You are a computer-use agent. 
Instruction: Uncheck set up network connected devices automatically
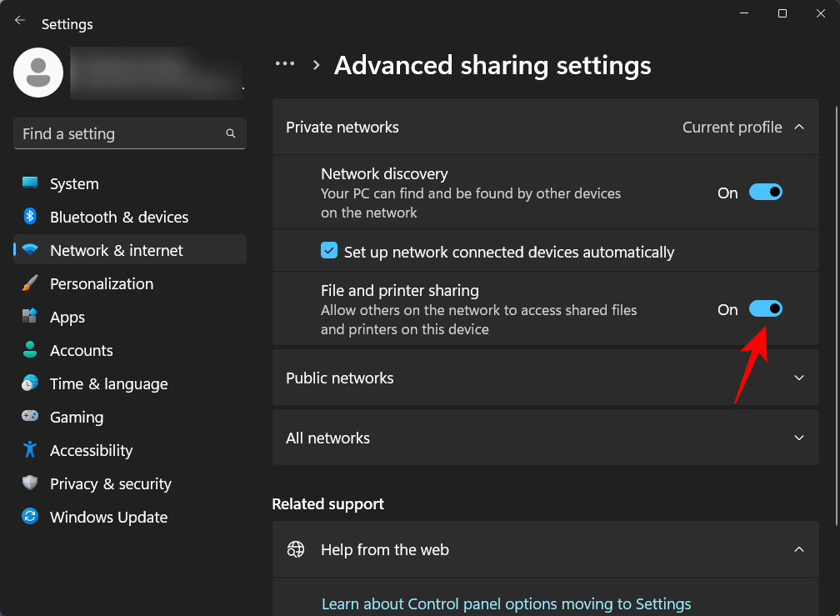(329, 250)
